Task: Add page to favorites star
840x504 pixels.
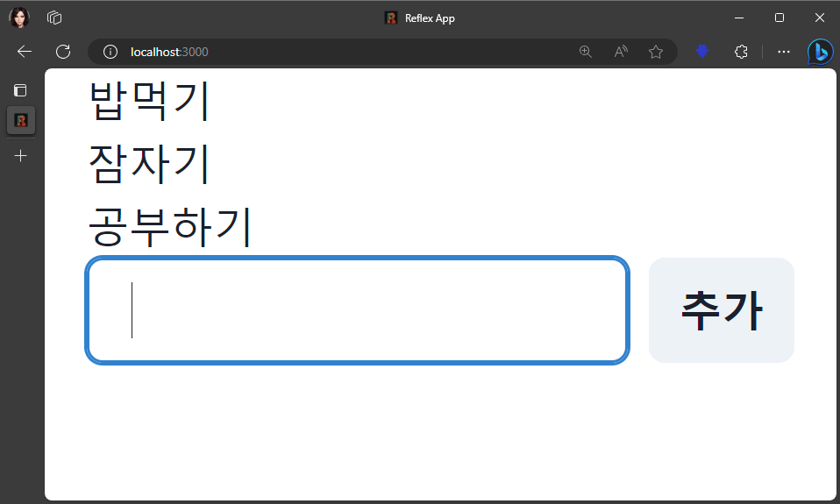Action: coord(656,52)
